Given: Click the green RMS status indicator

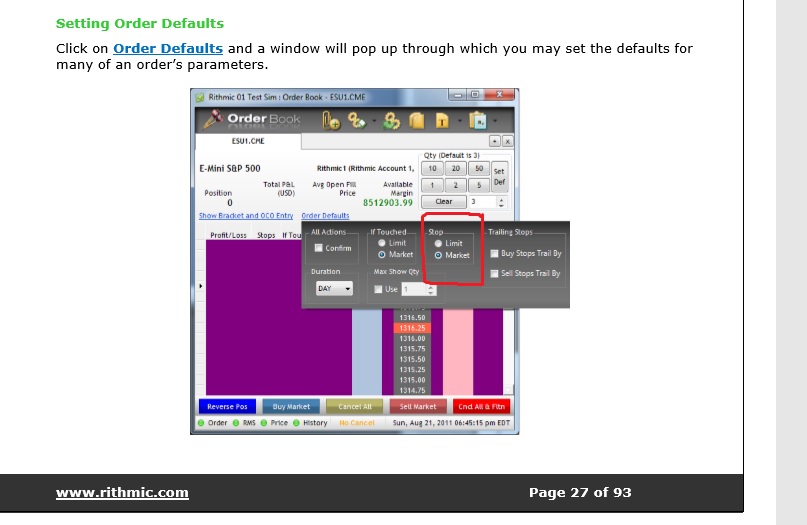Looking at the screenshot, I should [x=236, y=423].
